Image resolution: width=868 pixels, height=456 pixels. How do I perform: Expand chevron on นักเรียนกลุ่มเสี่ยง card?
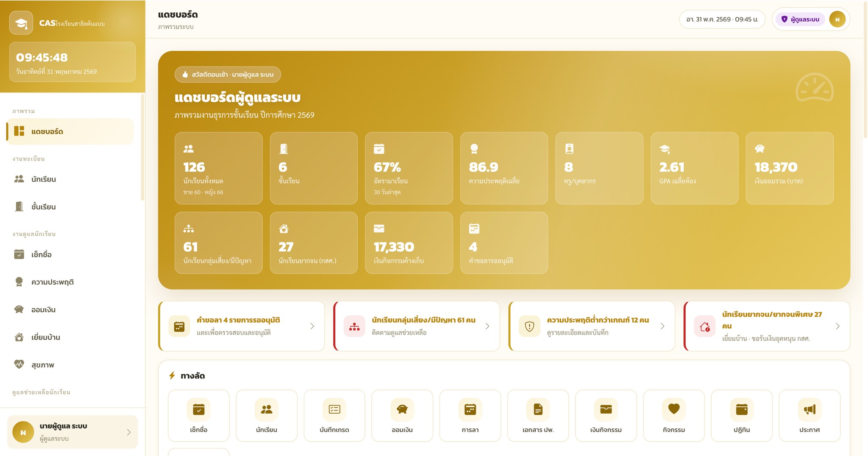487,326
